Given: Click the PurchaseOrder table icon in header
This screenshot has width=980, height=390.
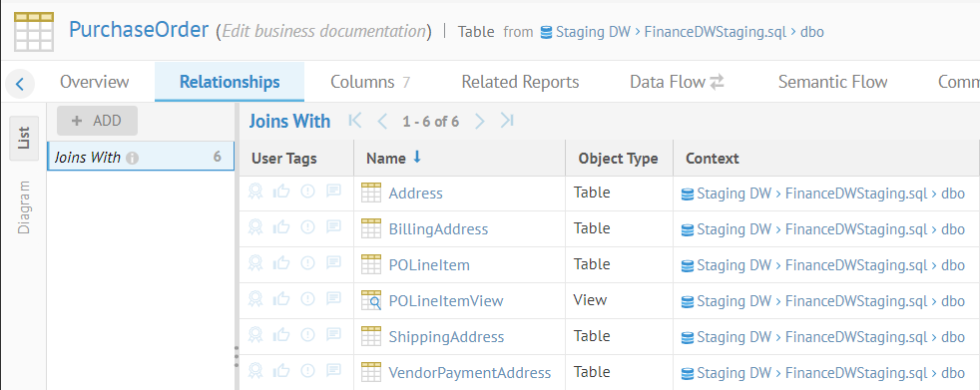Looking at the screenshot, I should point(34,31).
